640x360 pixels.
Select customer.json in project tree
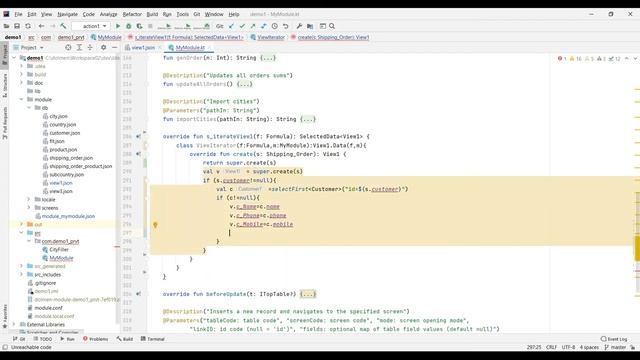[x=64, y=133]
